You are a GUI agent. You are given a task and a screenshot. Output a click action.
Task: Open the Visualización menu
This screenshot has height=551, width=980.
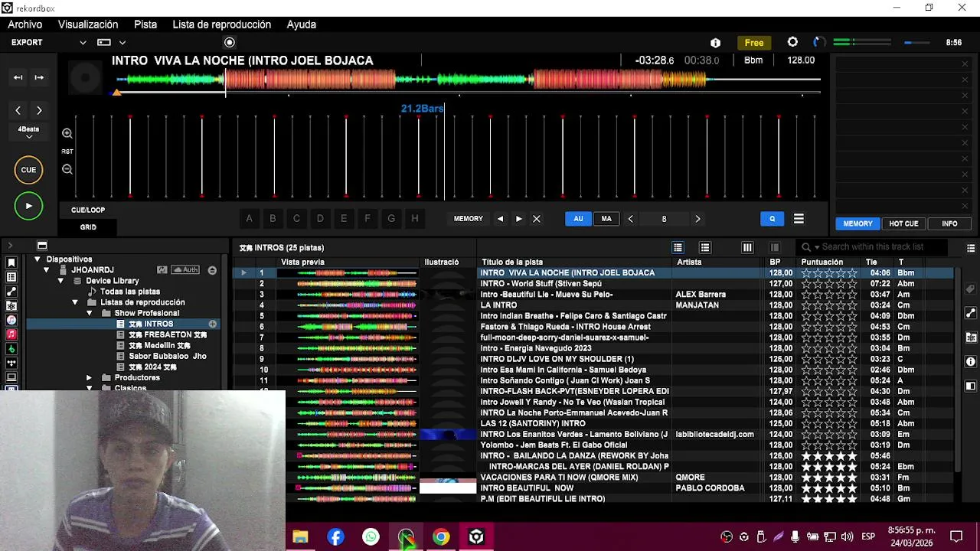coord(88,24)
